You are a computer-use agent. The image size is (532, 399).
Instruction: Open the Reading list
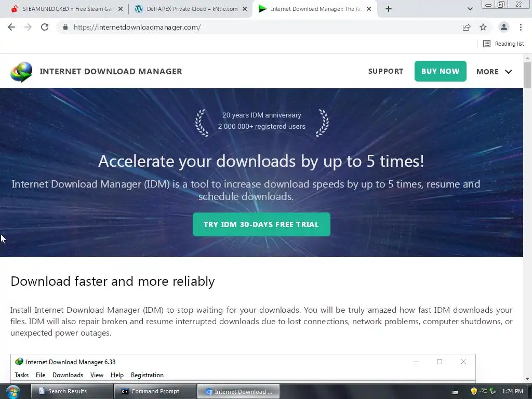503,44
